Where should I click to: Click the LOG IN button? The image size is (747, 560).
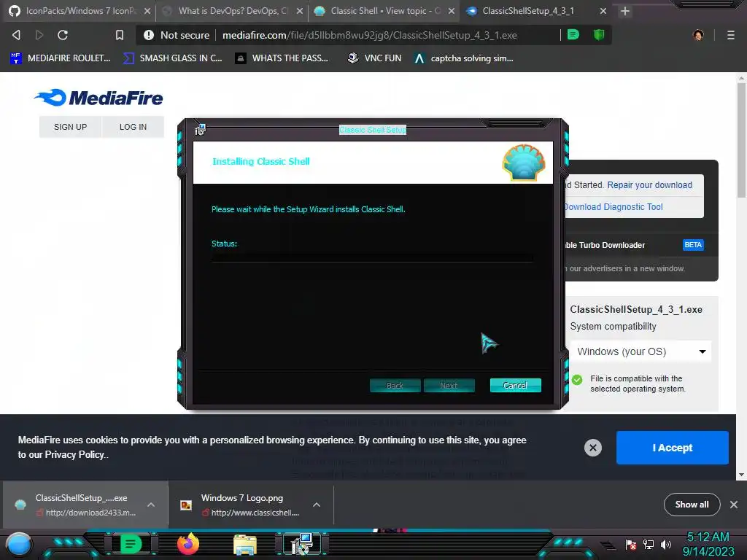click(x=133, y=127)
